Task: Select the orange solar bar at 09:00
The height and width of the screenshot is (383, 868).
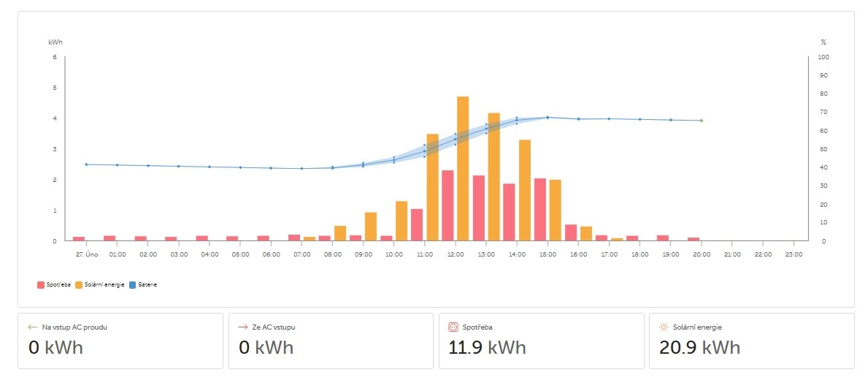Action: [371, 226]
